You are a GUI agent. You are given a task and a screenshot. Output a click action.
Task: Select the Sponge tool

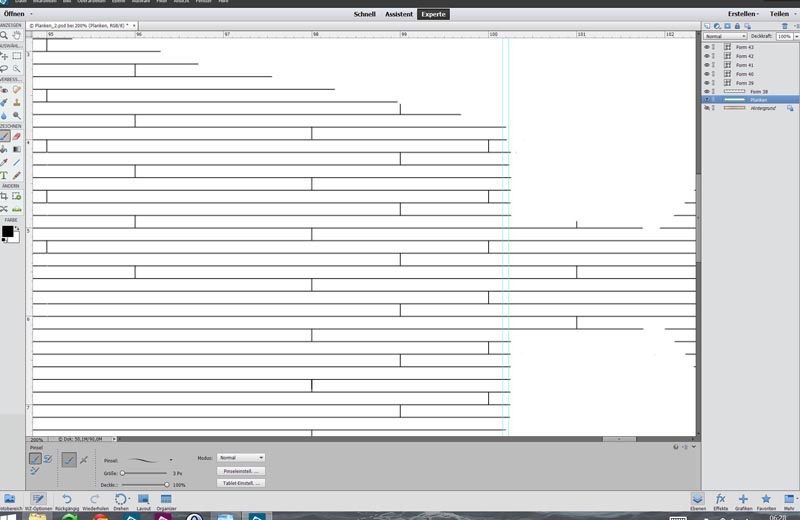[17, 116]
